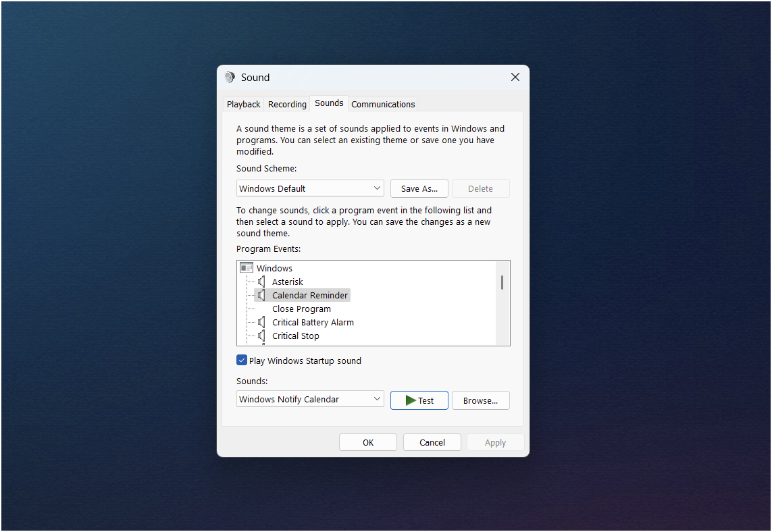Open the Sound Scheme dropdown
The width and height of the screenshot is (772, 532).
coord(310,188)
